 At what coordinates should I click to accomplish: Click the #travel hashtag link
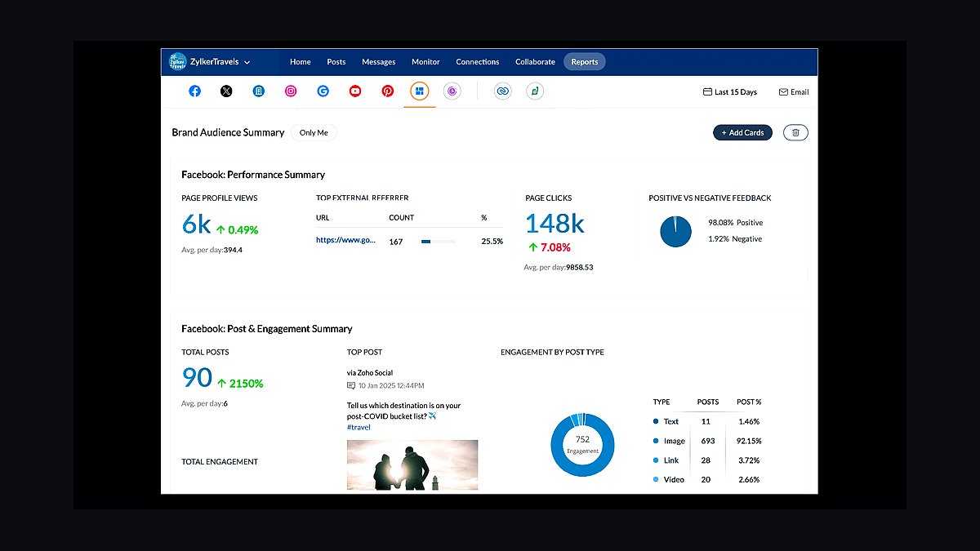(359, 427)
